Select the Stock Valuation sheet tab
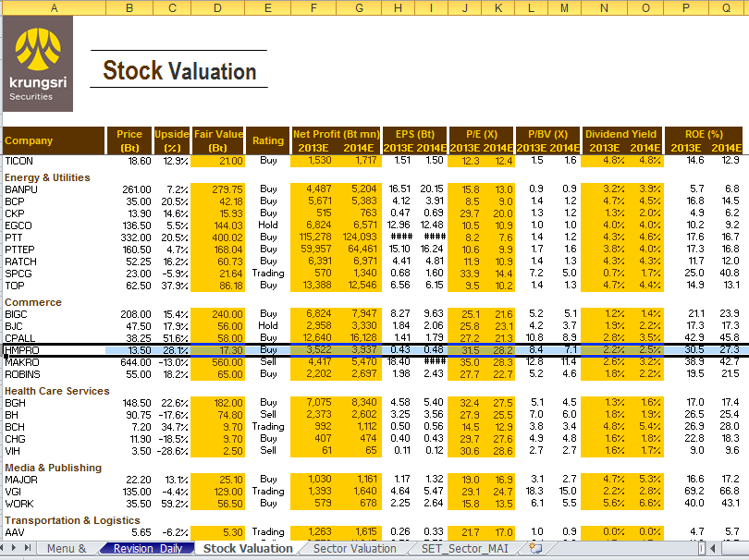Viewport: 749px width, 560px height. (248, 549)
